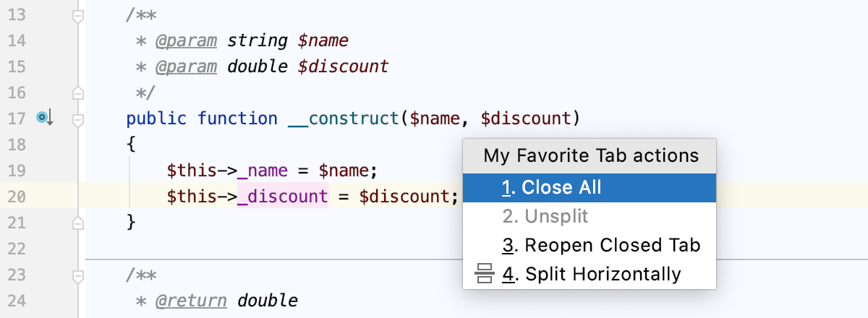Fold the __construct function at line 17
Image resolution: width=868 pixels, height=318 pixels.
tap(78, 119)
